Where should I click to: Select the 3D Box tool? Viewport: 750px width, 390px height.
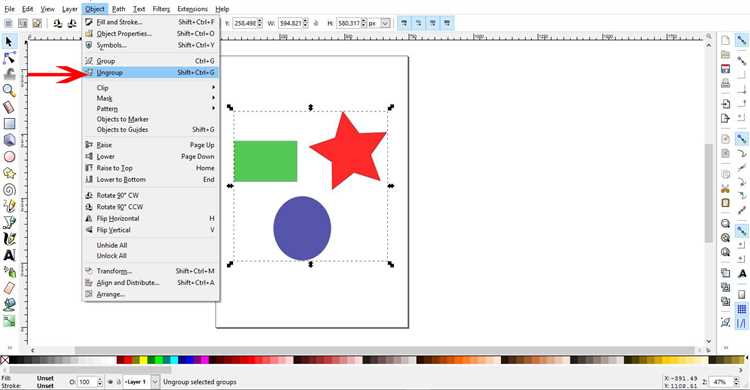click(x=9, y=140)
